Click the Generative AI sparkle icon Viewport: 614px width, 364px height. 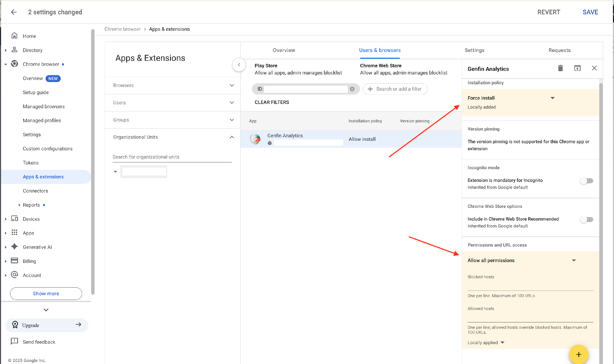click(x=15, y=247)
